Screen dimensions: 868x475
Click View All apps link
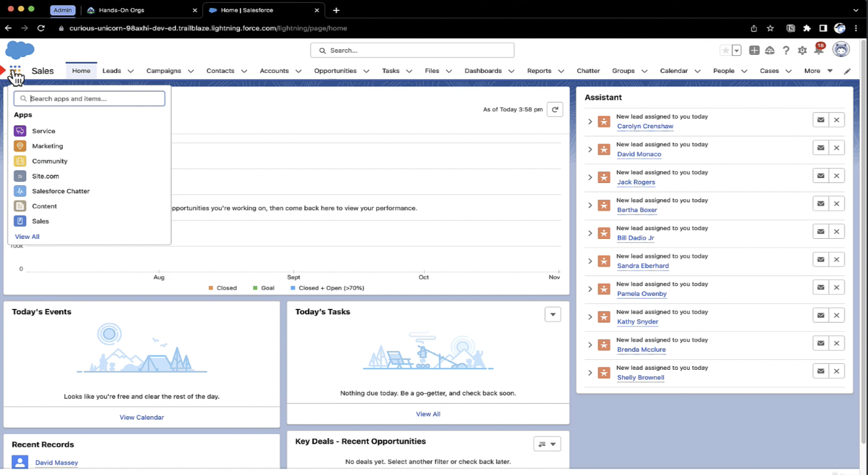[27, 237]
